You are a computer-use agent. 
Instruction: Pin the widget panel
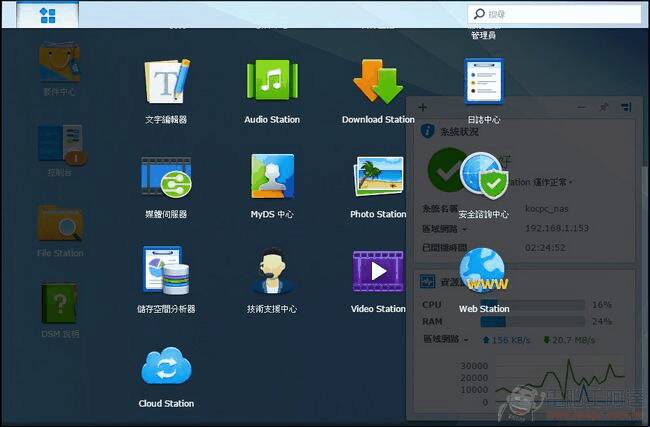604,107
